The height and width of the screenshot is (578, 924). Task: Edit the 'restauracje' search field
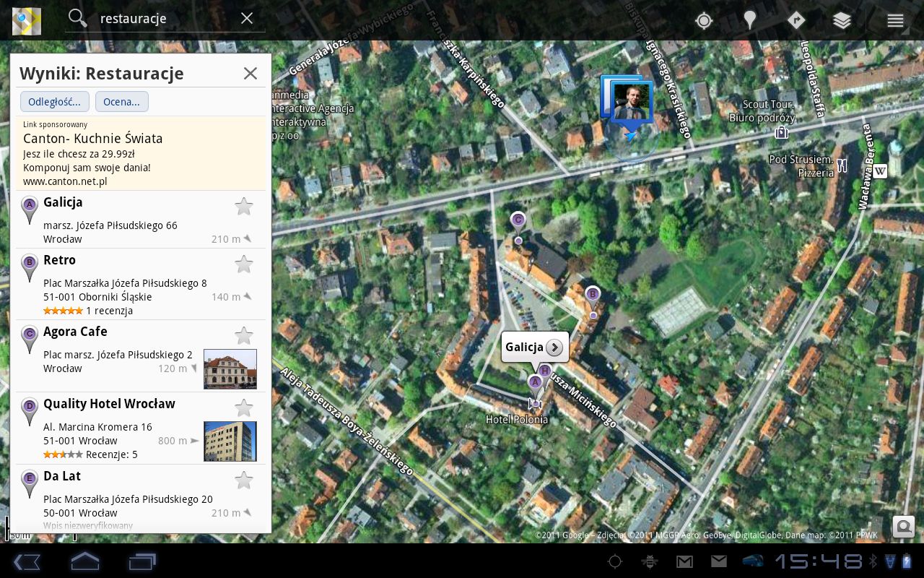tap(166, 19)
